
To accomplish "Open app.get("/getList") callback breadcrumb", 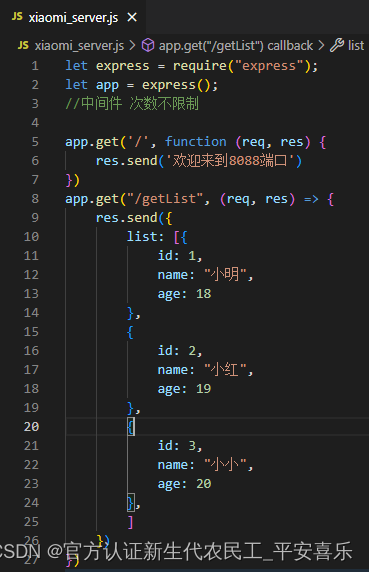I will (x=236, y=46).
